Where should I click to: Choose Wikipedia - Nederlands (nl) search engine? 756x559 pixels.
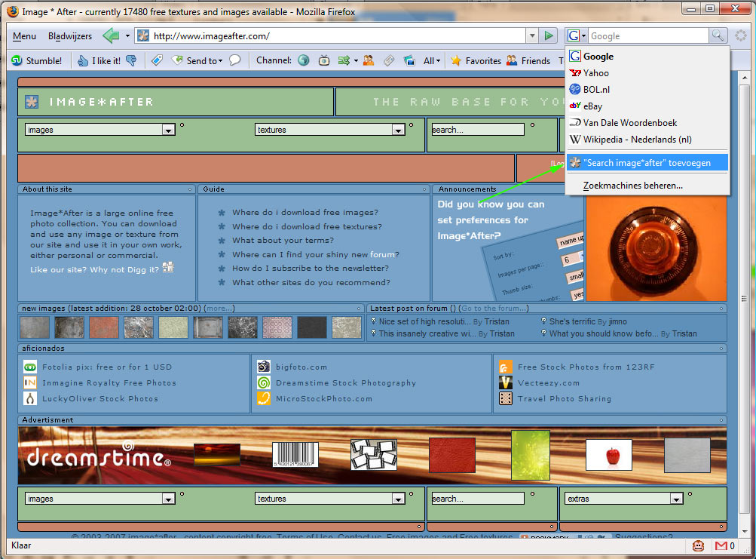[x=647, y=140]
